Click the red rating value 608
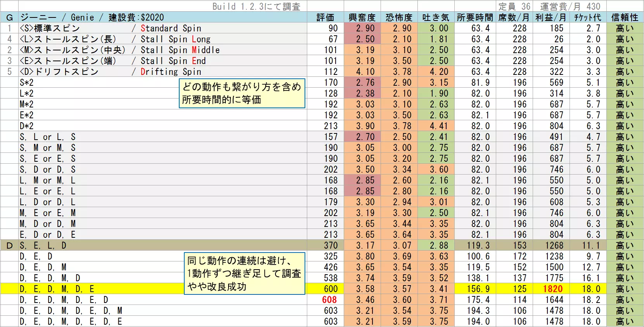The width and height of the screenshot is (644, 327). pos(329,300)
